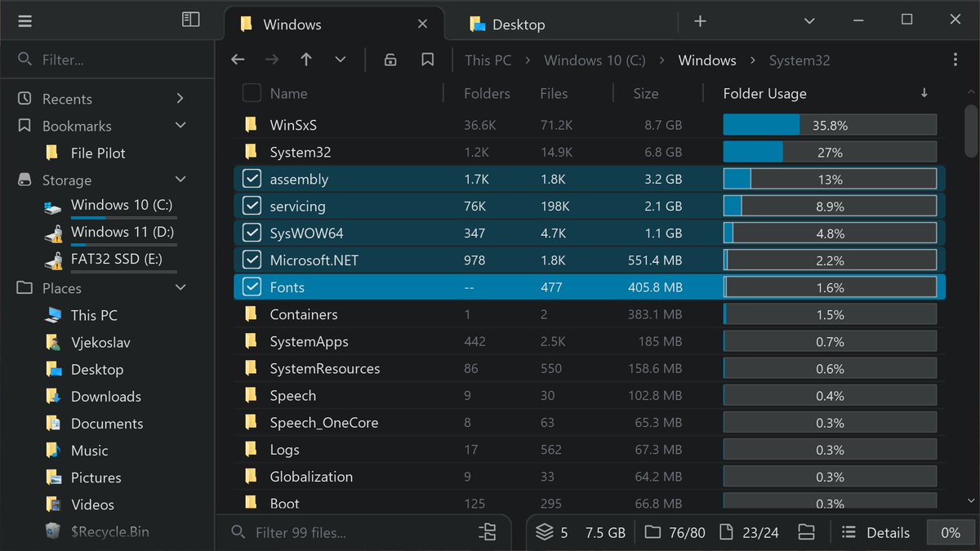Sort by the Folder Usage column header
Screen dimensions: 980x551
764,94
